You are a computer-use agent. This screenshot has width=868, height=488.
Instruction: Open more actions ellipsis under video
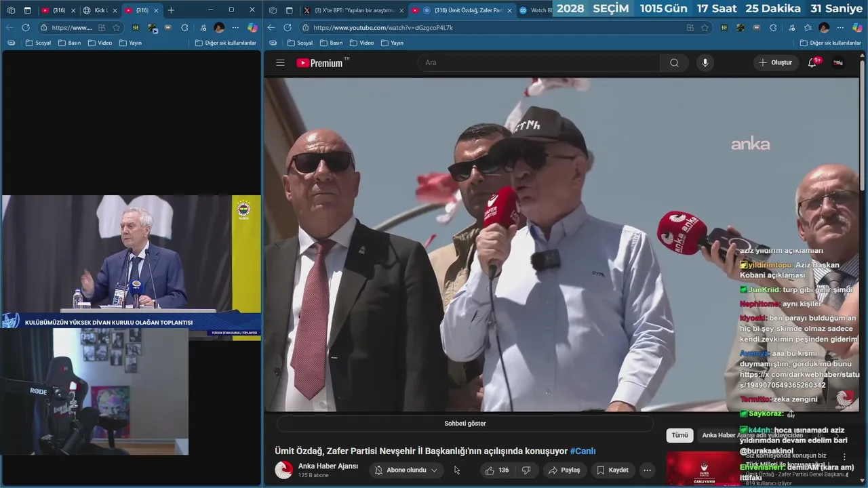pyautogui.click(x=647, y=470)
